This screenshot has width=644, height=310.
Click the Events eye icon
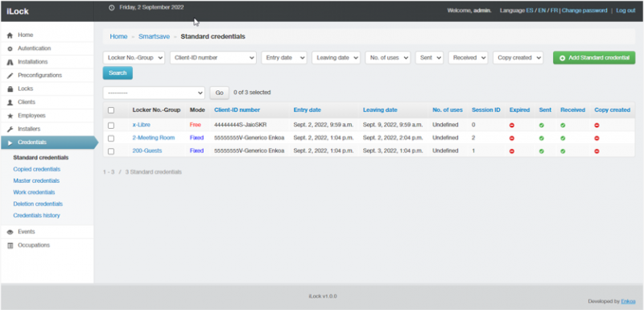tap(10, 233)
